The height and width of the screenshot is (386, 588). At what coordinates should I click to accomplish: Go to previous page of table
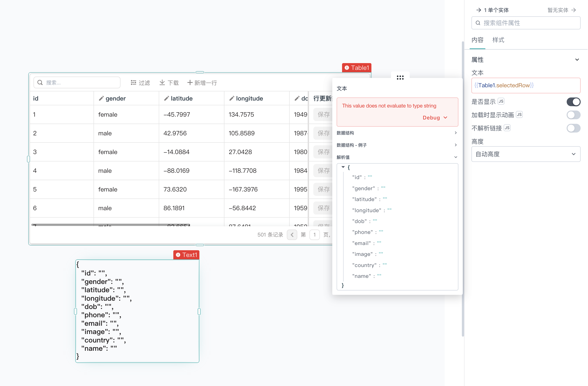pyautogui.click(x=292, y=235)
